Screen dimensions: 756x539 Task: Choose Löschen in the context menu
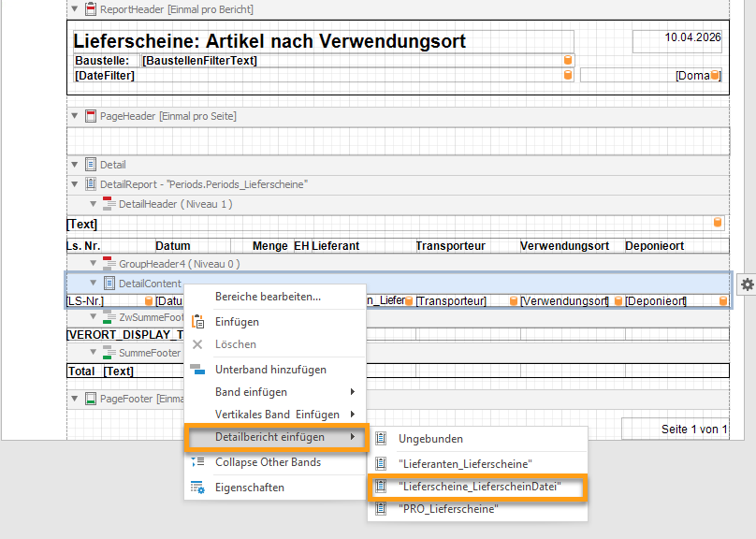tap(275, 344)
